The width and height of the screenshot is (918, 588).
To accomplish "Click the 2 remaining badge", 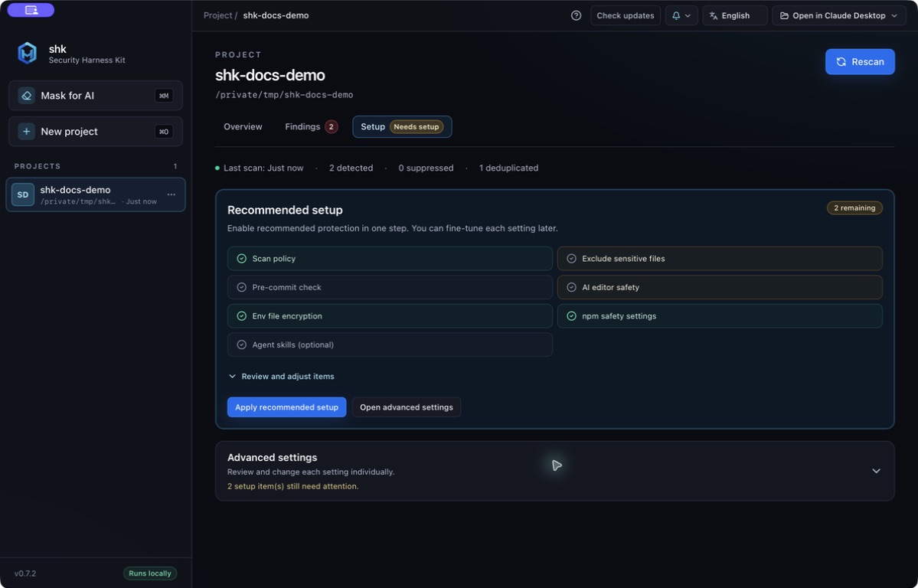I will pyautogui.click(x=854, y=208).
